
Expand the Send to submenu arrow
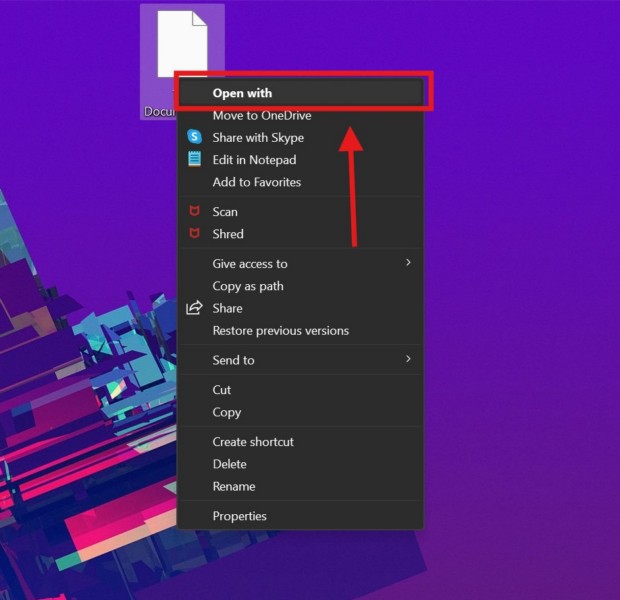pyautogui.click(x=408, y=359)
